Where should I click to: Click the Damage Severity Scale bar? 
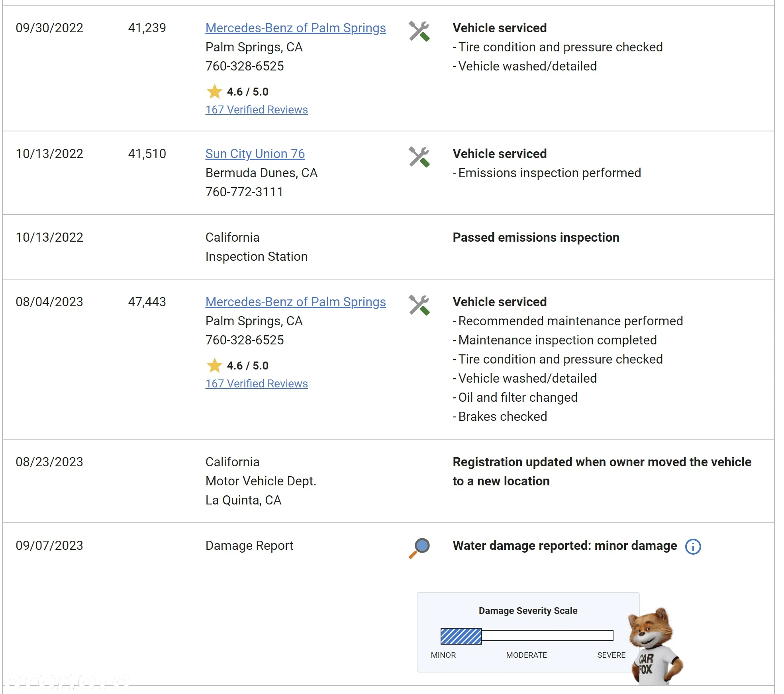[527, 636]
